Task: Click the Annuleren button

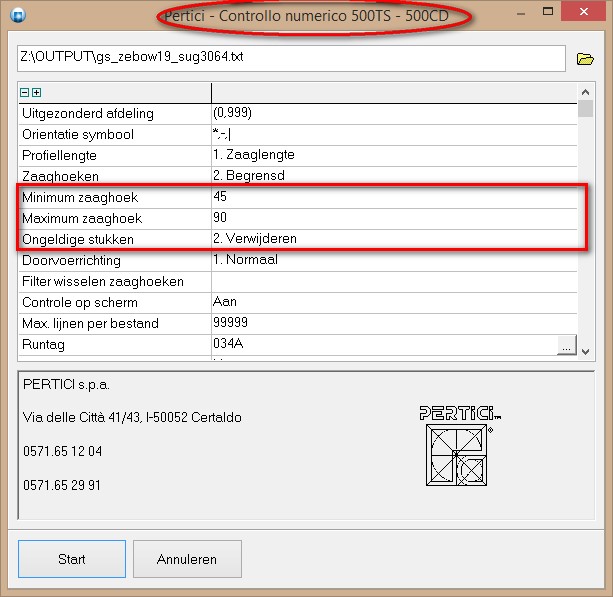Action: pyautogui.click(x=187, y=559)
